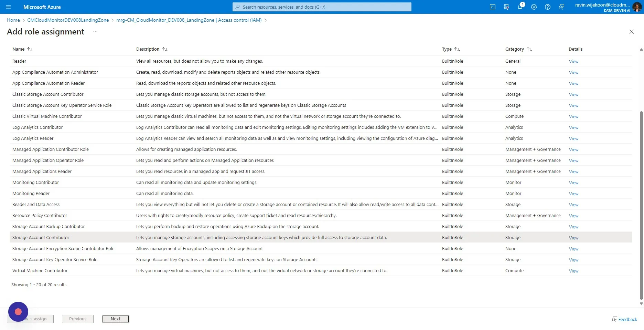This screenshot has height=330, width=644.
Task: Click the top bar feedback icon
Action: [561, 7]
